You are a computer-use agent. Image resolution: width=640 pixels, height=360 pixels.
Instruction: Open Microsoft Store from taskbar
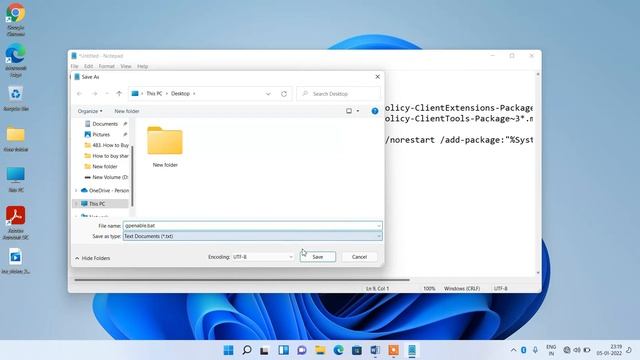click(357, 350)
